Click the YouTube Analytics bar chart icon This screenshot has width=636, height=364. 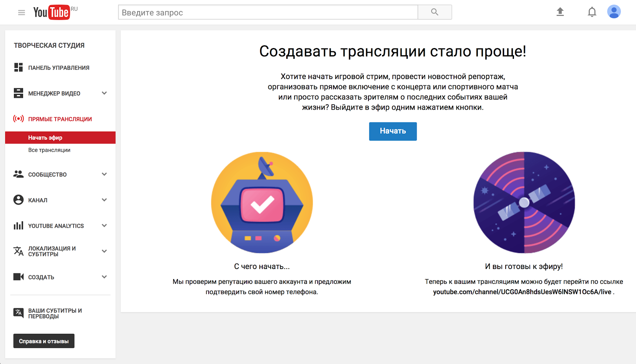coord(18,226)
